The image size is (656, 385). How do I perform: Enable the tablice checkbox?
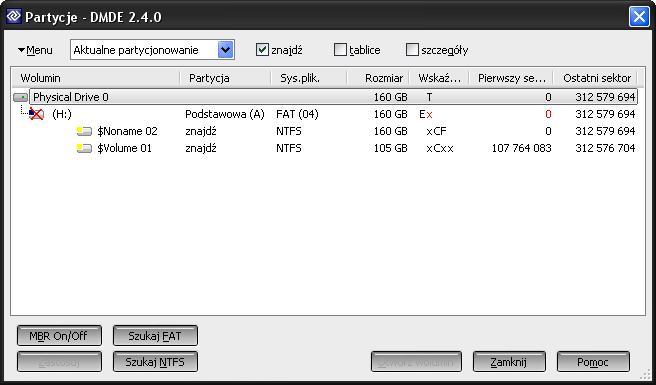point(340,50)
